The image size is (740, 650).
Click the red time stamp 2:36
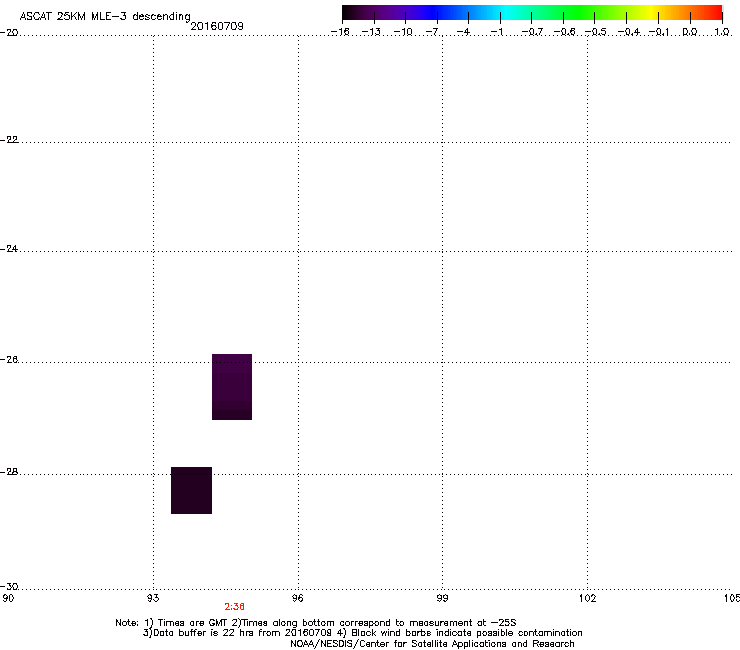pos(235,607)
